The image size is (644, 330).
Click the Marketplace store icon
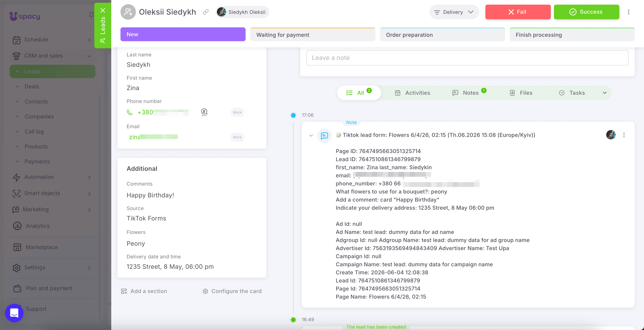17,247
